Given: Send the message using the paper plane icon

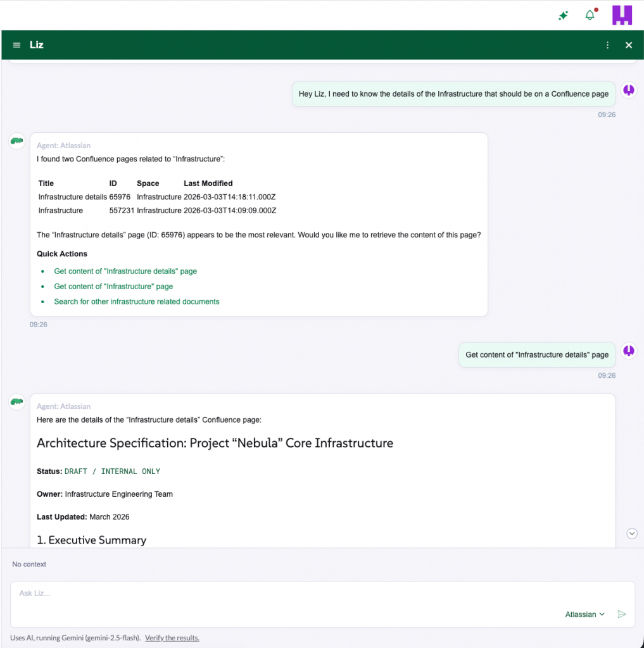Looking at the screenshot, I should (622, 614).
